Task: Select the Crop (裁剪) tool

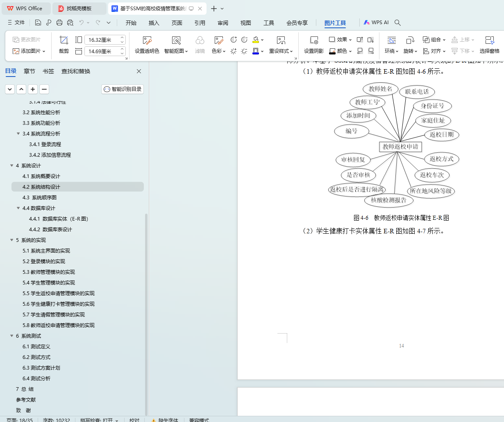Action: point(64,45)
